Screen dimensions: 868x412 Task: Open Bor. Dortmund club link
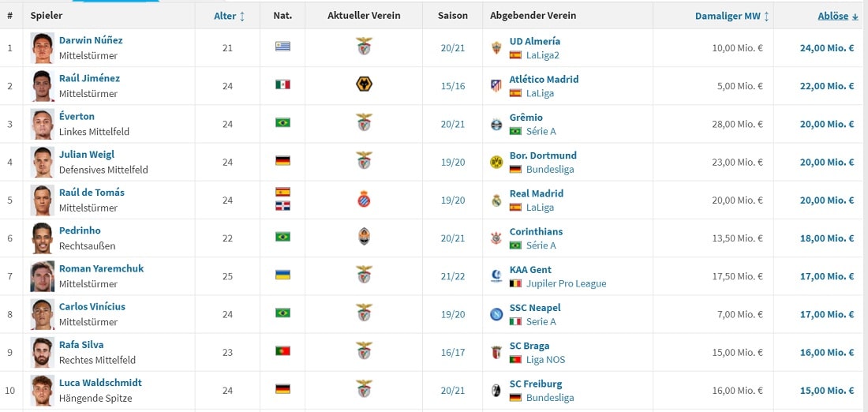click(543, 155)
